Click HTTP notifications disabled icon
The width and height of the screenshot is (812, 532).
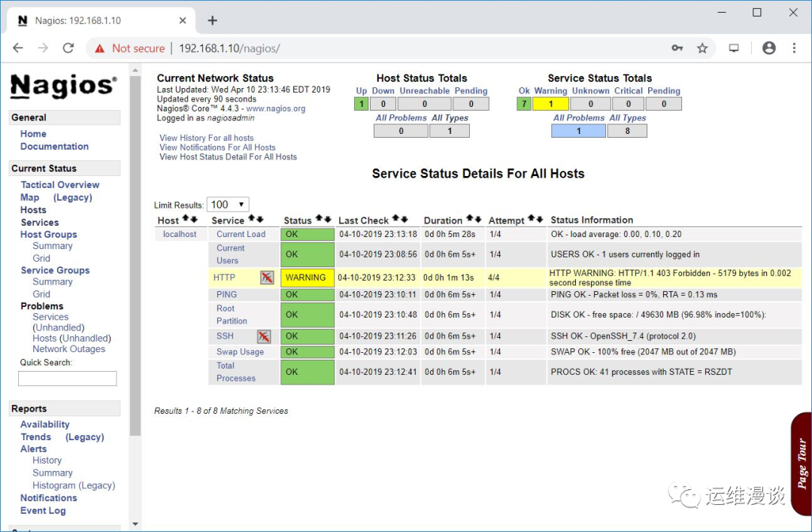point(267,278)
